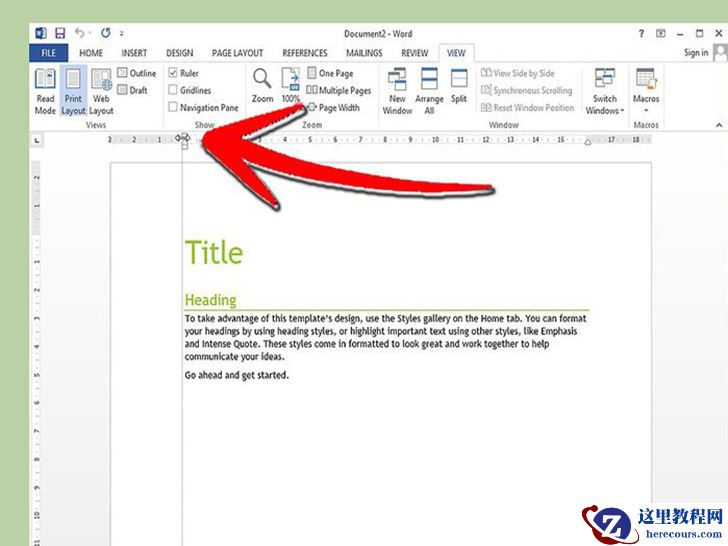This screenshot has width=728, height=546.
Task: Open a New Window
Action: (397, 91)
